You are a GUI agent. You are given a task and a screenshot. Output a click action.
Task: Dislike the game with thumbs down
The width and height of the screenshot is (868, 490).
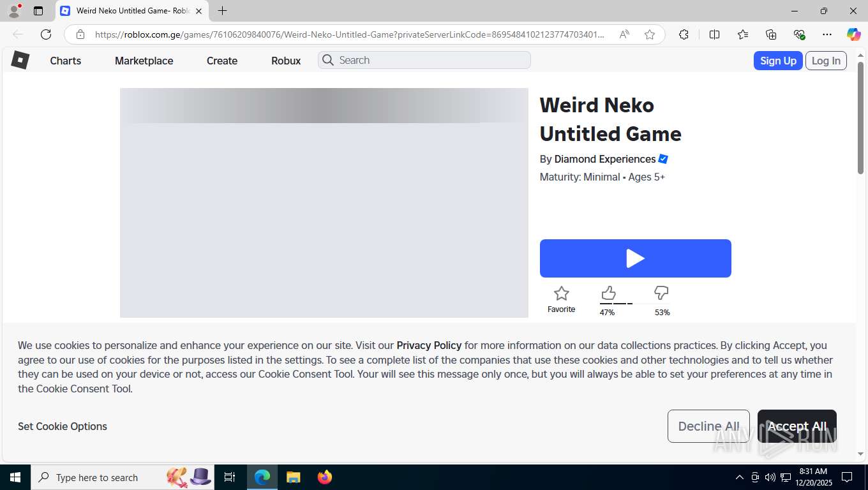coord(661,293)
